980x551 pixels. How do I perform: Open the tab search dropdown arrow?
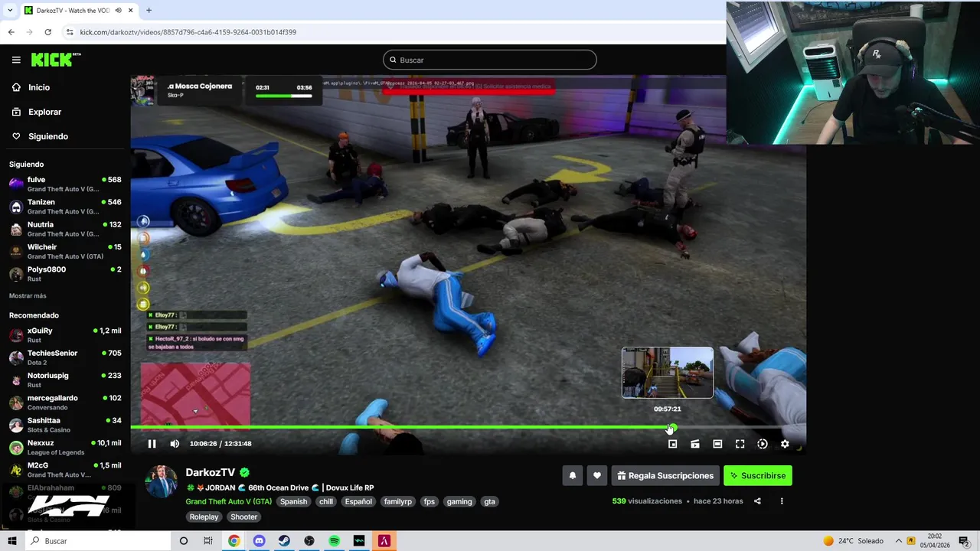click(x=9, y=11)
